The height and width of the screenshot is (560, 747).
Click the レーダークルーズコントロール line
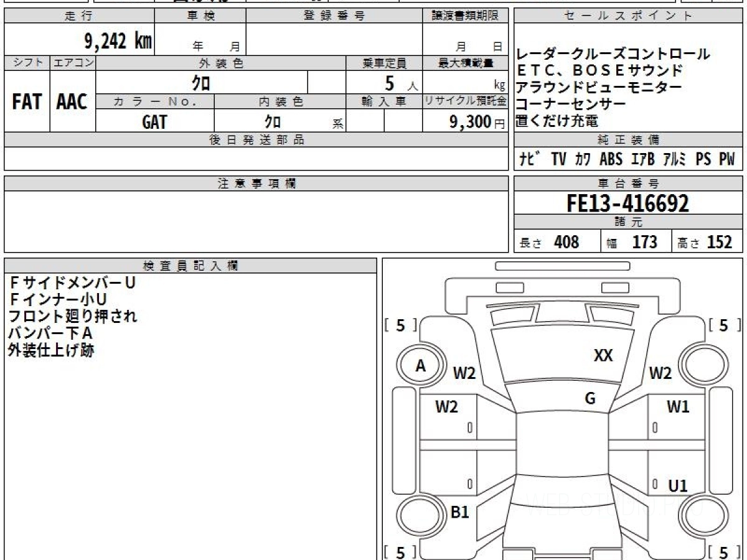613,54
